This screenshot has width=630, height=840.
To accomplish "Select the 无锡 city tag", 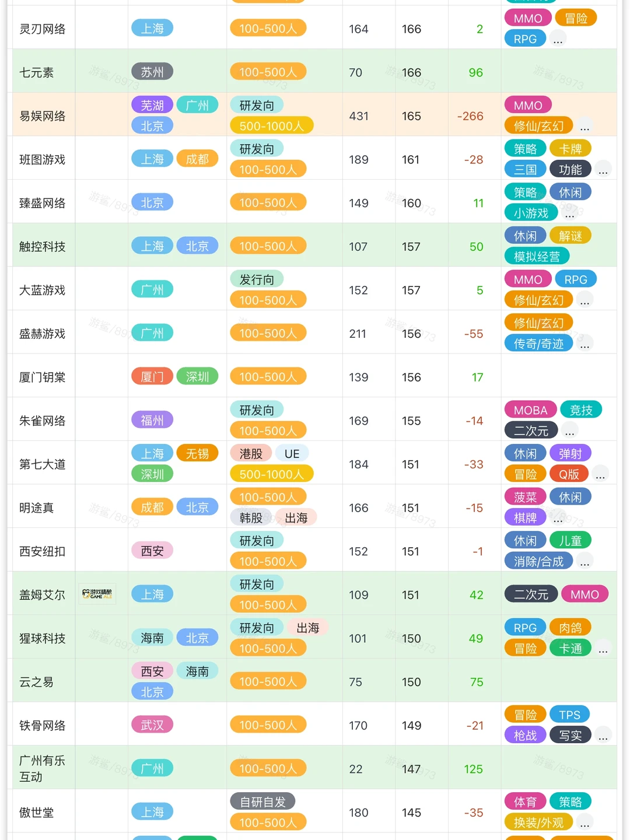I will (x=197, y=453).
